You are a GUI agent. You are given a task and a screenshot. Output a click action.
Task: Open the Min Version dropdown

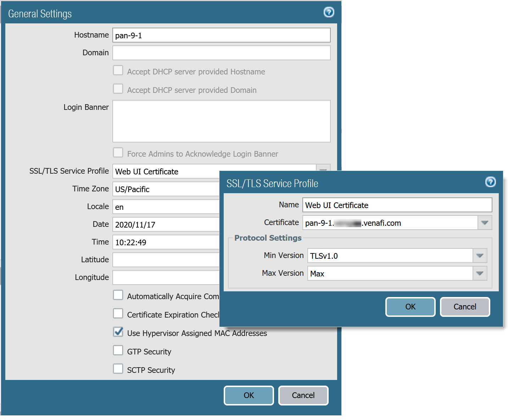pyautogui.click(x=480, y=256)
